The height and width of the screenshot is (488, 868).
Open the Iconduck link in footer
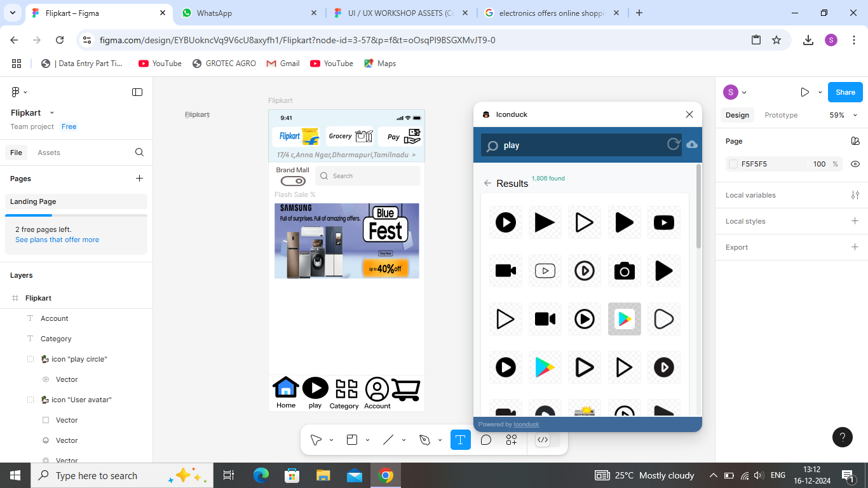pyautogui.click(x=526, y=424)
